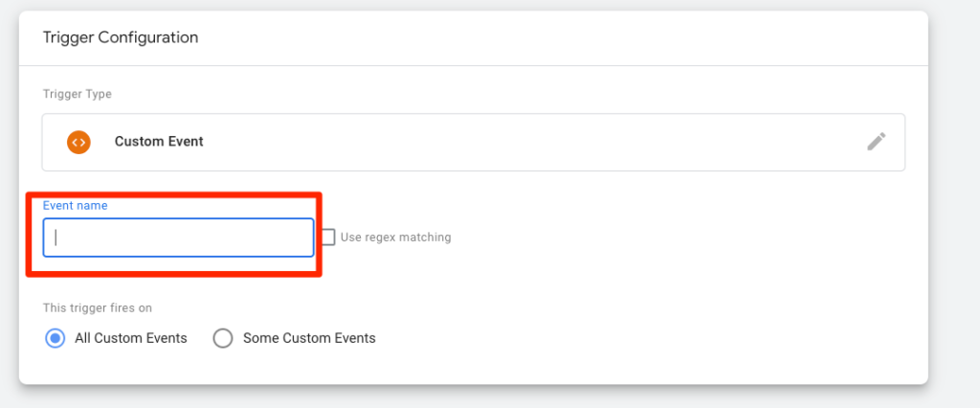Click the This trigger fires on caption
This screenshot has width=980, height=408.
coord(98,308)
